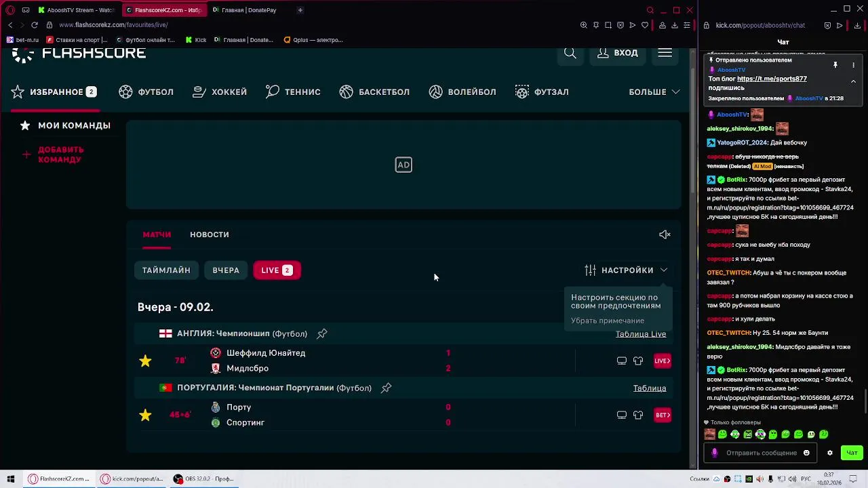Open the Qplus bookmark

(313, 40)
